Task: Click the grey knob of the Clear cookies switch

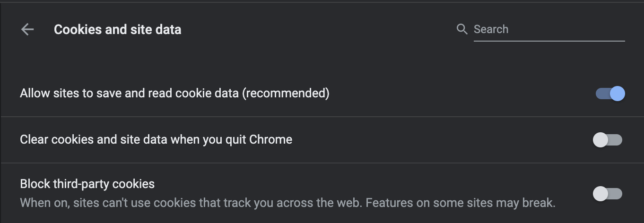Action: click(600, 140)
